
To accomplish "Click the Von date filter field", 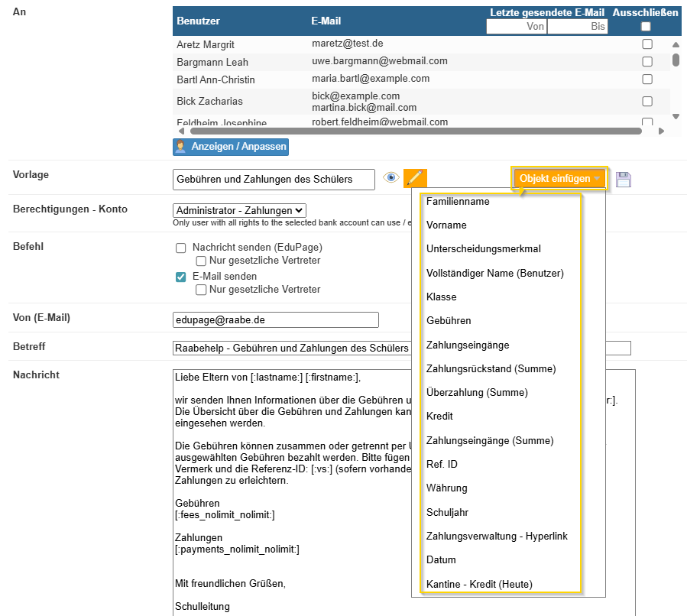I will (x=517, y=27).
